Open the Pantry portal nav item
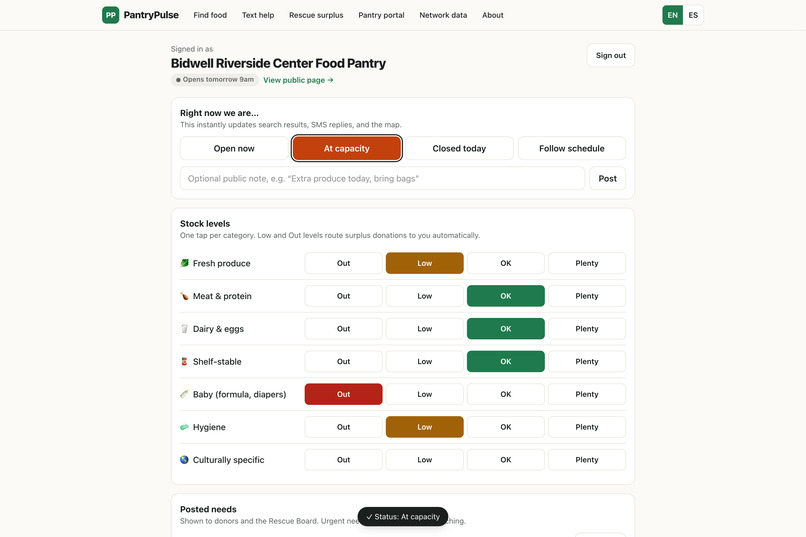The height and width of the screenshot is (537, 806). [381, 15]
